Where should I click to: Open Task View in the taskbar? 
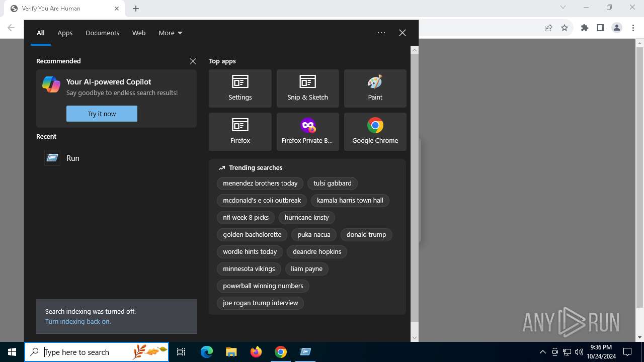(x=181, y=352)
